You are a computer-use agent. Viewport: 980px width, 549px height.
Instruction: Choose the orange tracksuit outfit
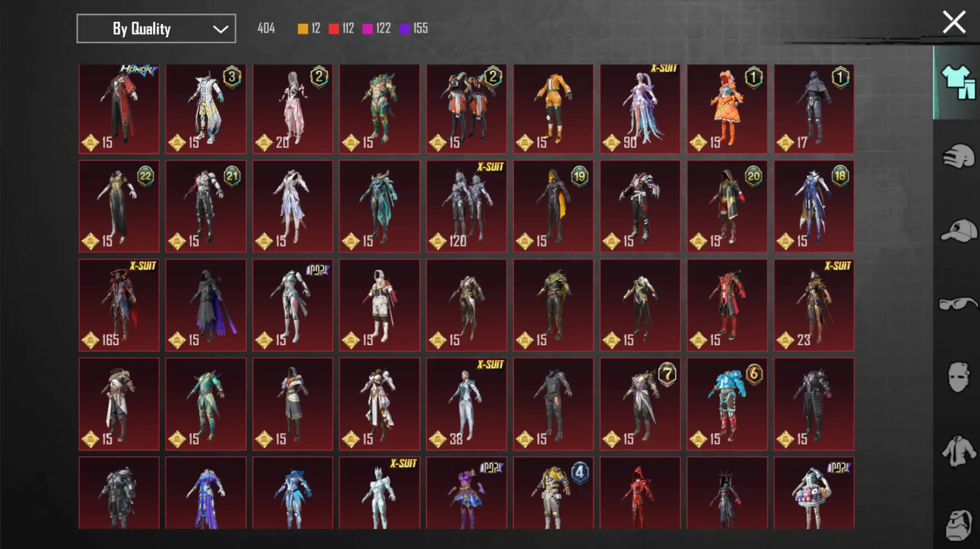pos(553,109)
